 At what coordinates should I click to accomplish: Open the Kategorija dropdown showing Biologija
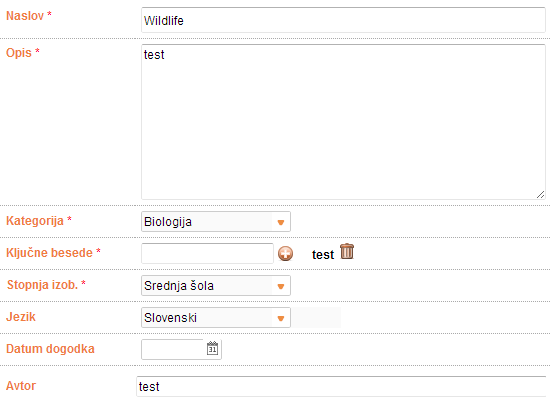[x=216, y=222]
